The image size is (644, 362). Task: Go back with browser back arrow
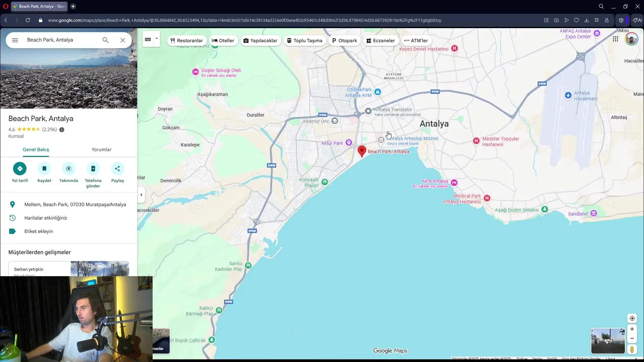(6, 20)
